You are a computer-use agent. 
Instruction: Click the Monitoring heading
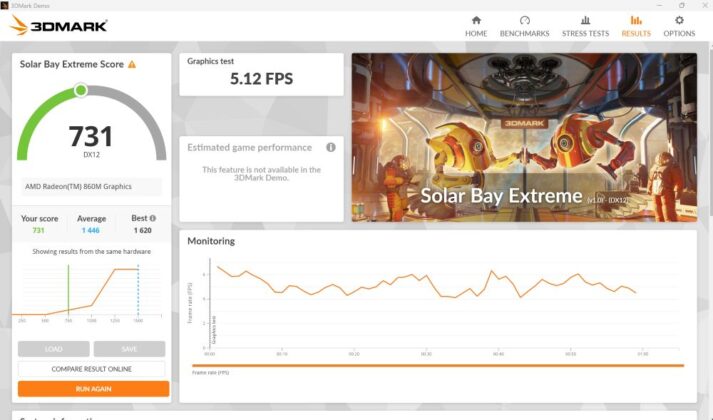click(211, 241)
